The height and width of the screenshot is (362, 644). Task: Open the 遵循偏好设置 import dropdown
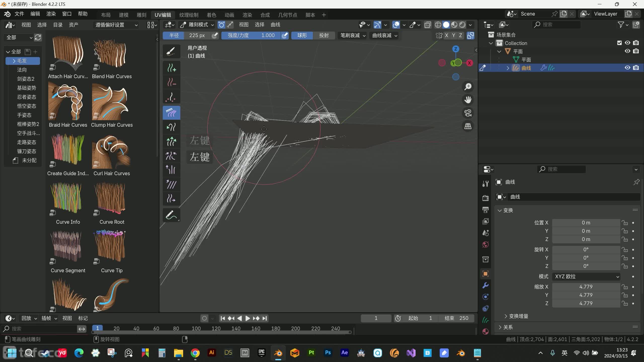tap(116, 25)
